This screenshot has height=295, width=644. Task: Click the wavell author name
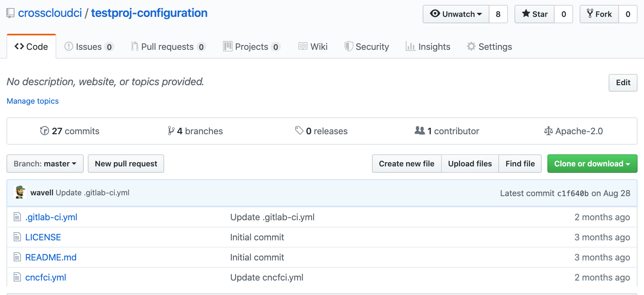pyautogui.click(x=42, y=193)
